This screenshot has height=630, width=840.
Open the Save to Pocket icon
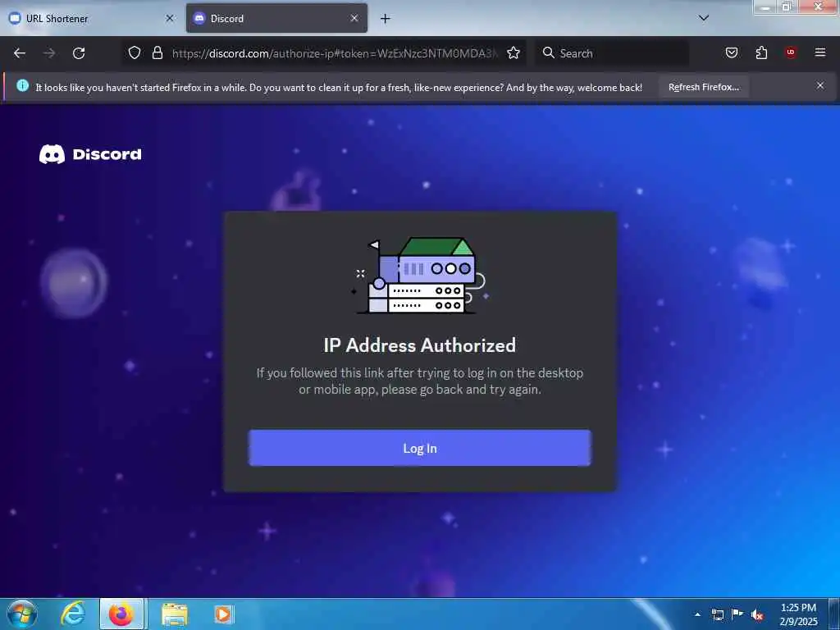pos(731,52)
